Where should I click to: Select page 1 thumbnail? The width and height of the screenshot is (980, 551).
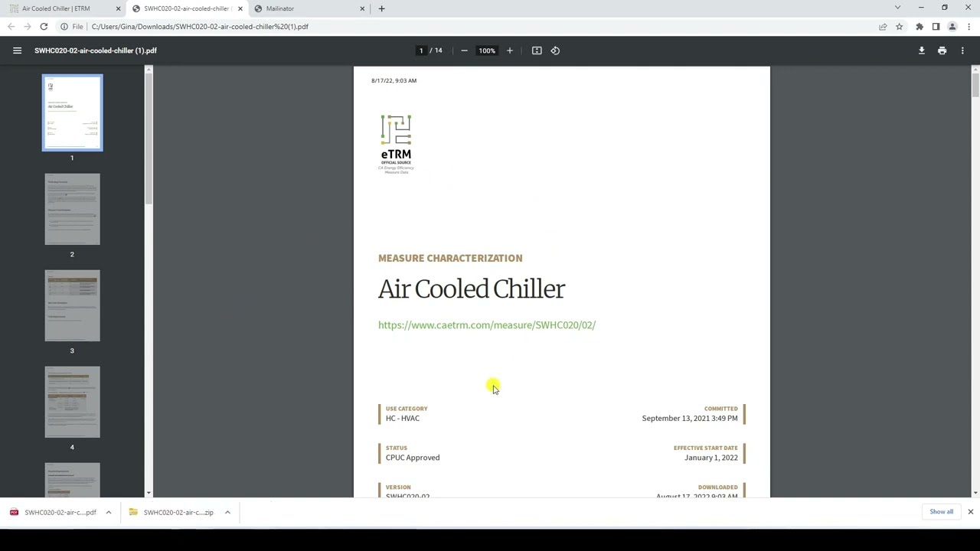point(72,113)
